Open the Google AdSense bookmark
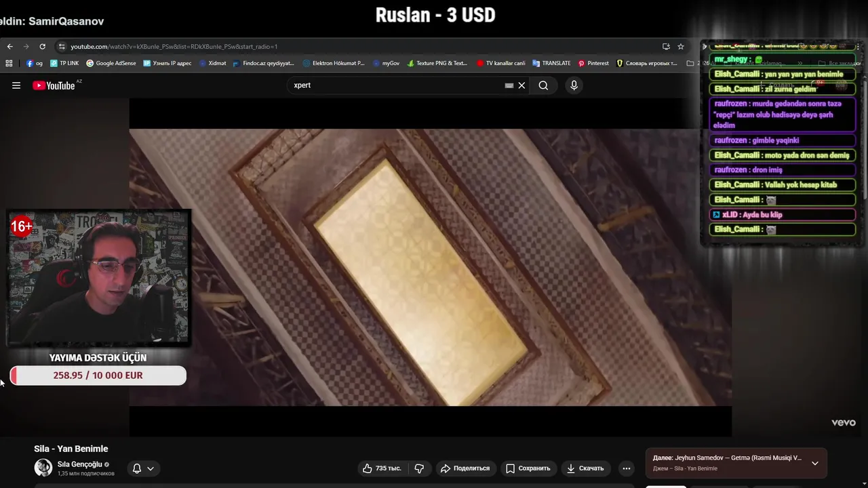The width and height of the screenshot is (868, 488). tap(111, 63)
